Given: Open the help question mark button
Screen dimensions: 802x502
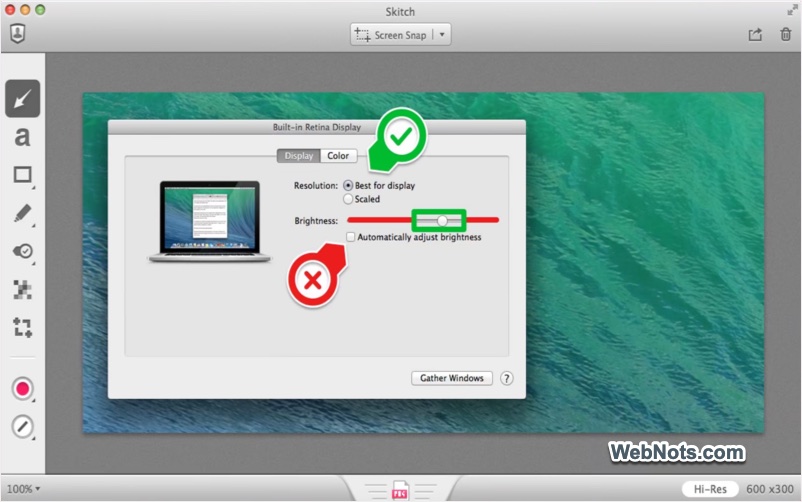Looking at the screenshot, I should click(506, 378).
